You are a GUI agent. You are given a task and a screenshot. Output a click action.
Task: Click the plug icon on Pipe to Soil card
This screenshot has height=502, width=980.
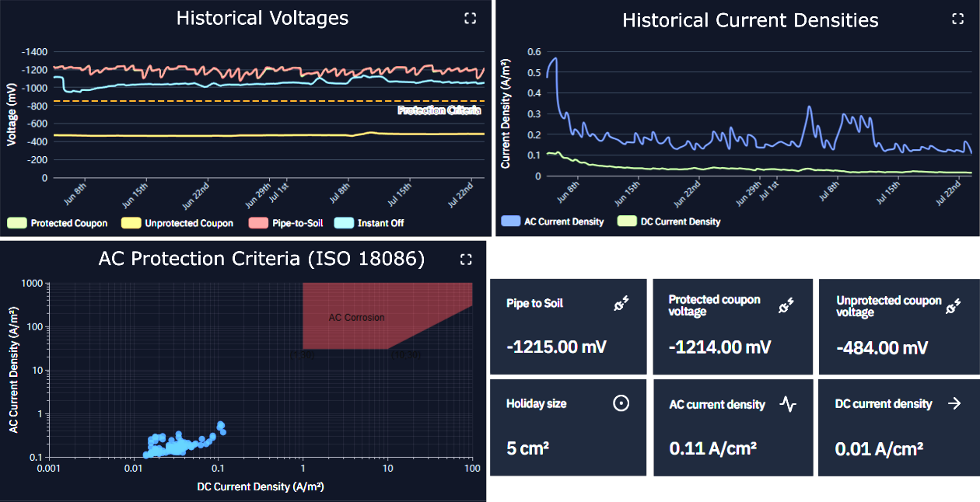tap(621, 305)
